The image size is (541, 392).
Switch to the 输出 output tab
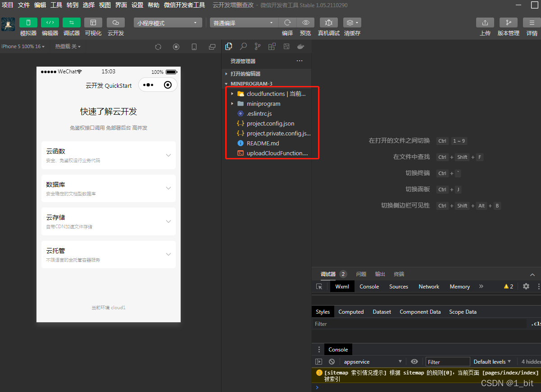[x=380, y=274]
